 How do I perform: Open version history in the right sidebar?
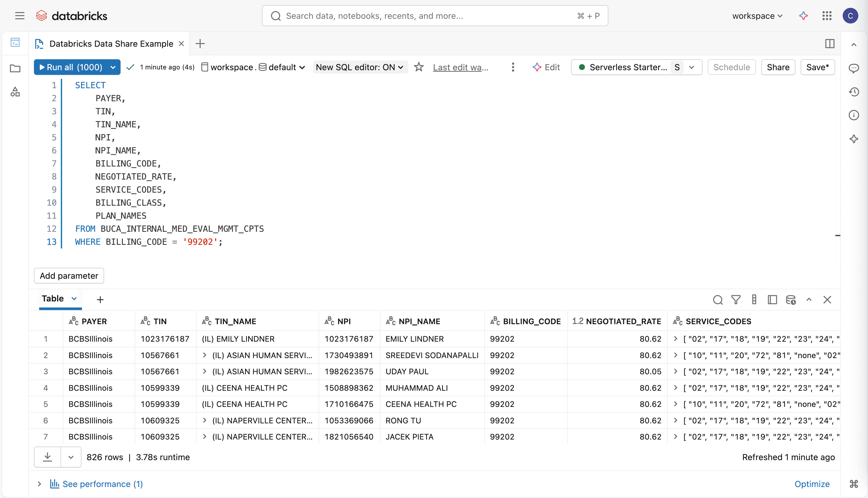pyautogui.click(x=854, y=92)
